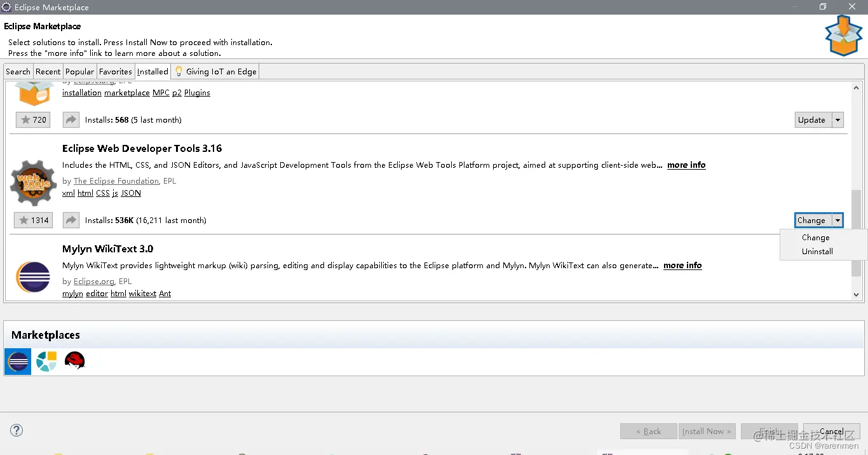The image size is (868, 455).
Task: Click the list scrollbar up arrow
Action: coord(856,88)
